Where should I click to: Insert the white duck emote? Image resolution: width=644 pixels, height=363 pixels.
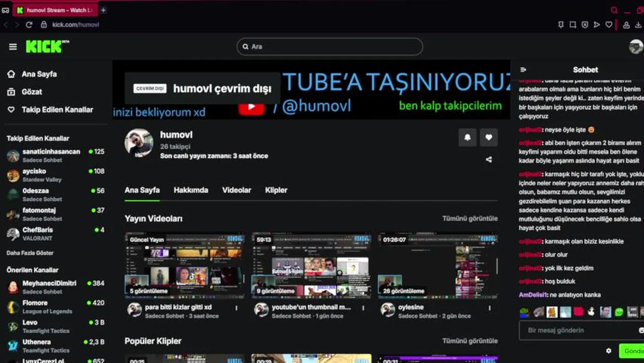(x=592, y=312)
